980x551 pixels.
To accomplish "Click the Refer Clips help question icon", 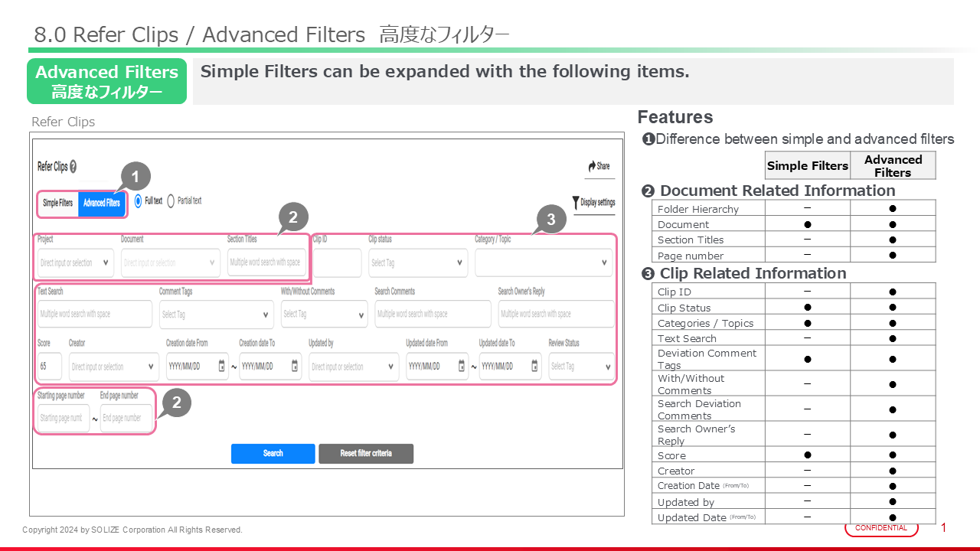I will click(73, 167).
